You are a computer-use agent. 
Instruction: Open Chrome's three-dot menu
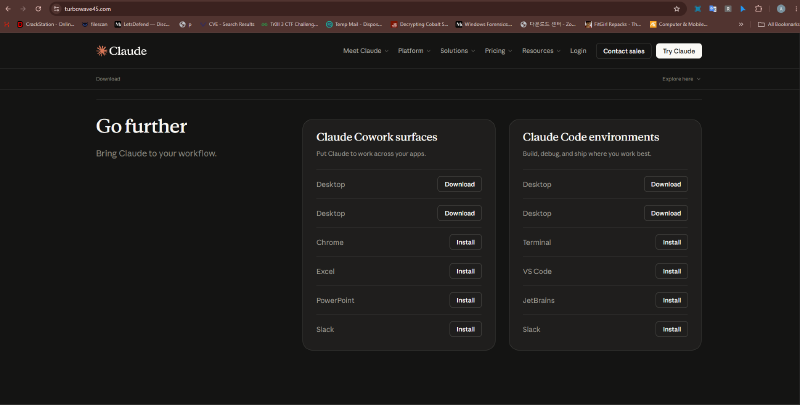point(794,9)
